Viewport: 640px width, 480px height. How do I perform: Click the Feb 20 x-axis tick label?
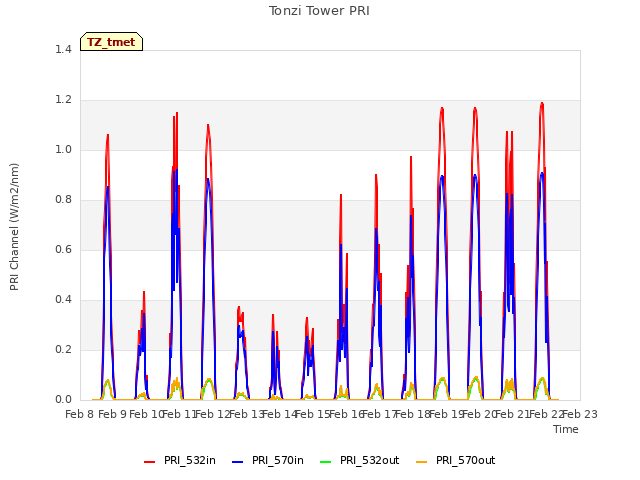480,414
